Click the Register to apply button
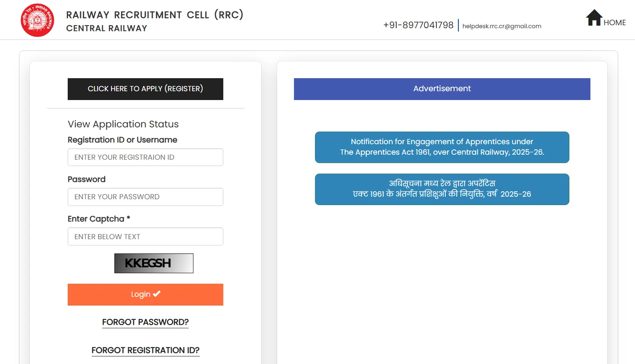This screenshot has height=364, width=635. pos(146,89)
